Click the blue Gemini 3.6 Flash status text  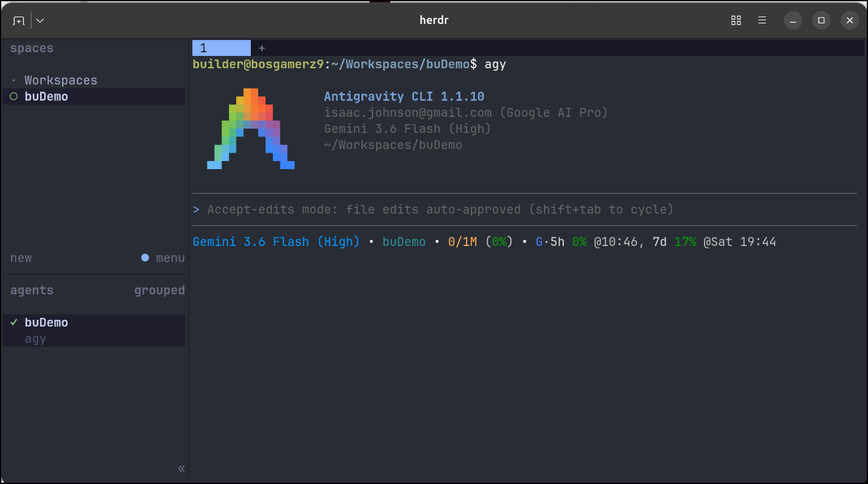pyautogui.click(x=276, y=242)
